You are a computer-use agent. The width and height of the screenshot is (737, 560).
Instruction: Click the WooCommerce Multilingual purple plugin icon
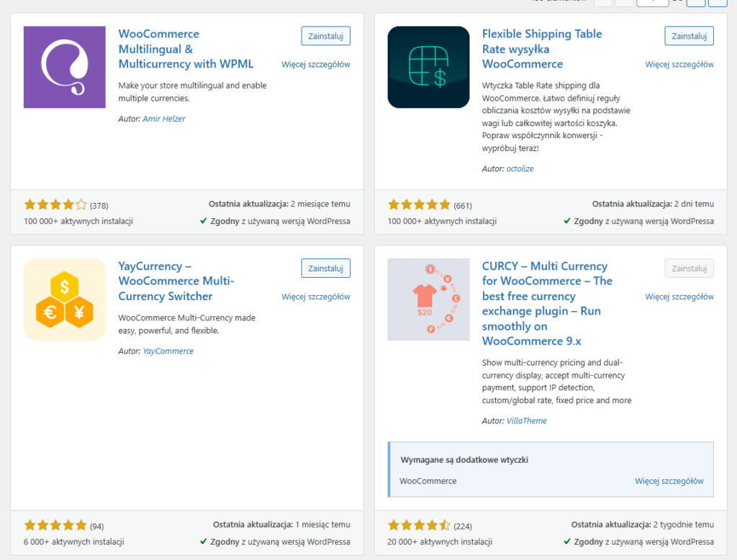pyautogui.click(x=65, y=67)
